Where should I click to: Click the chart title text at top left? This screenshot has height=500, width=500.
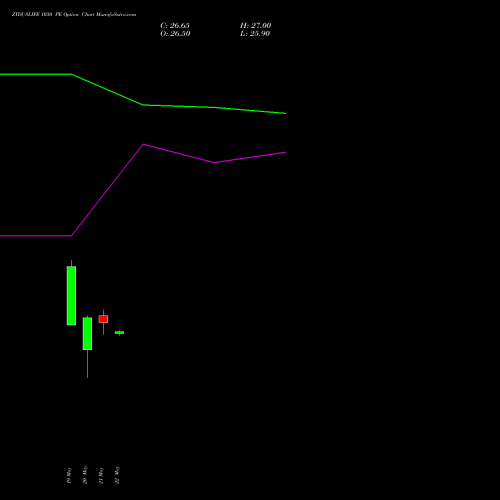tap(74, 15)
